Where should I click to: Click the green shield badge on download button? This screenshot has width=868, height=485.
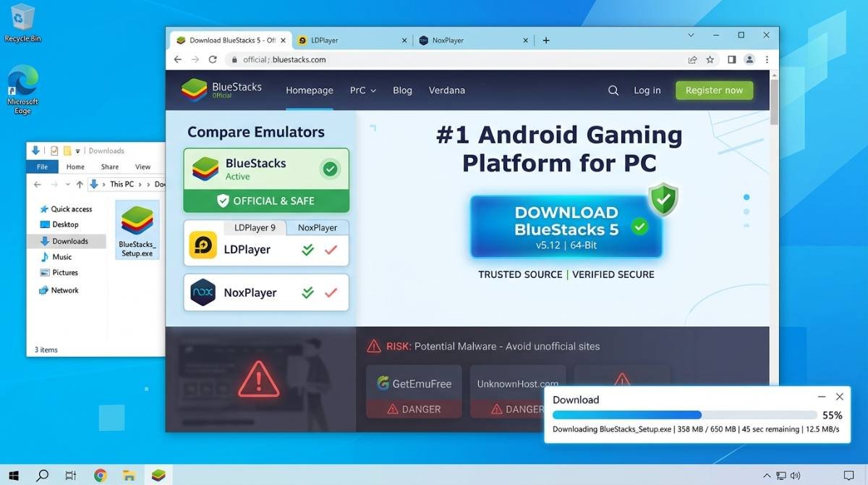[x=663, y=200]
